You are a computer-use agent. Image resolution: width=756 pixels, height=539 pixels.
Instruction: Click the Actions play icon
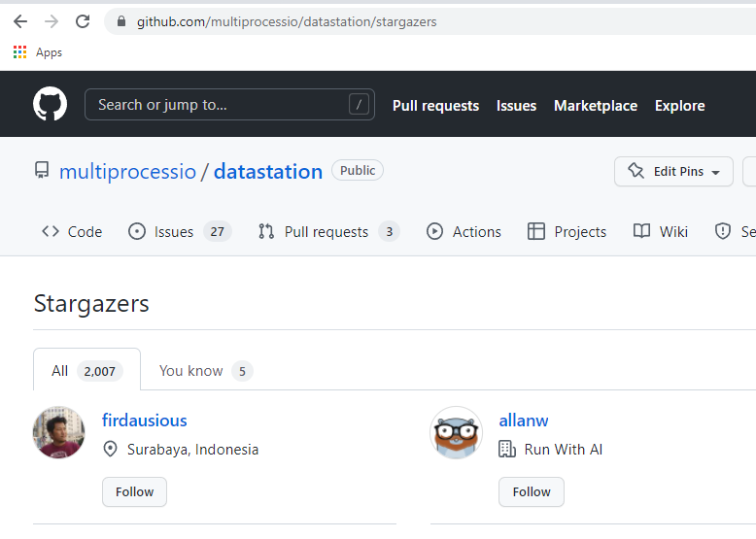click(434, 232)
